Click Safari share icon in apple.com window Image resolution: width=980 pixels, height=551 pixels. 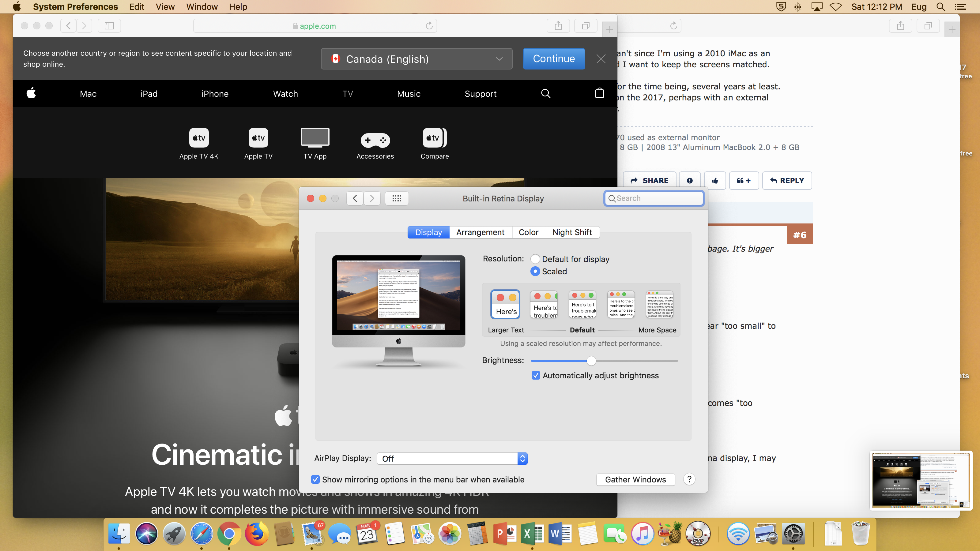(x=558, y=26)
